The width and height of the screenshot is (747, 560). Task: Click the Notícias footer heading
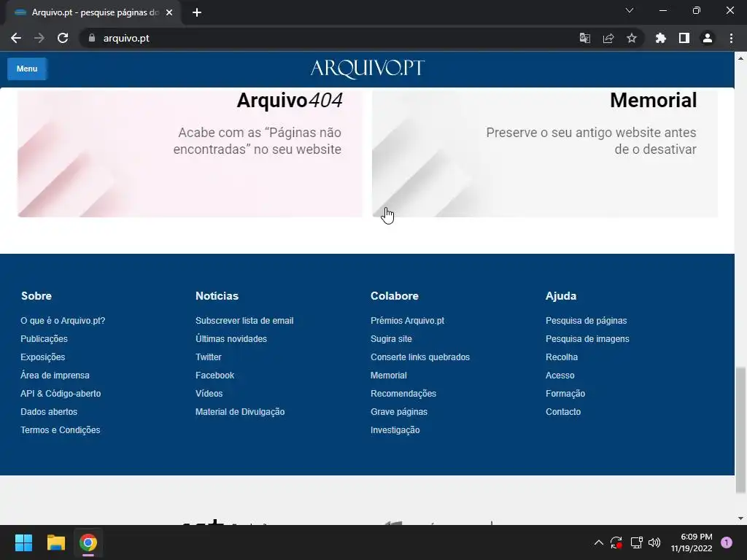click(x=217, y=296)
